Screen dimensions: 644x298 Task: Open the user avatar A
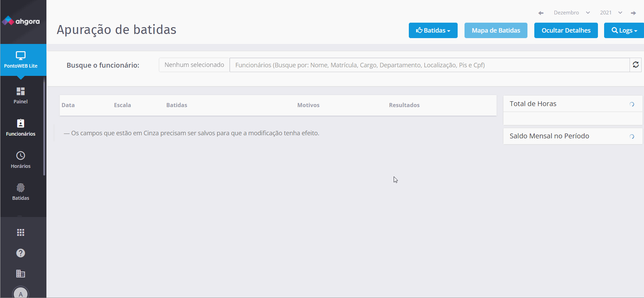[21, 294]
